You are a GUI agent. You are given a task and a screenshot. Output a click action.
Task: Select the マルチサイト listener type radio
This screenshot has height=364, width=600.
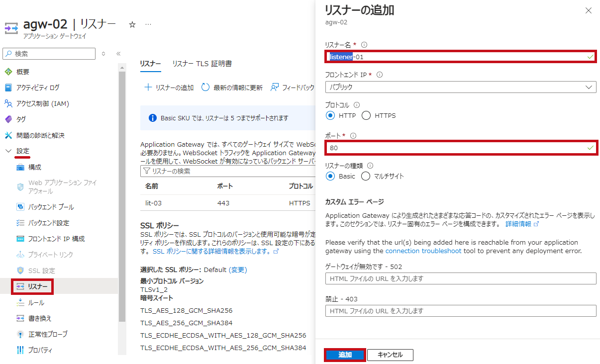[366, 176]
